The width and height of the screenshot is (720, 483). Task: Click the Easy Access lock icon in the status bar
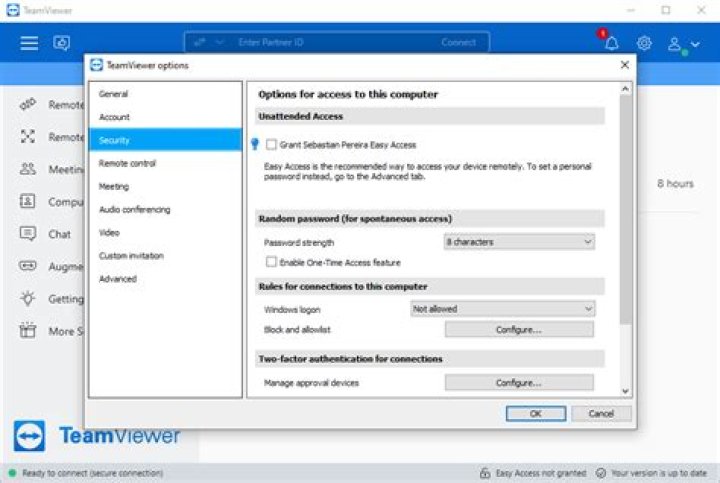click(485, 473)
